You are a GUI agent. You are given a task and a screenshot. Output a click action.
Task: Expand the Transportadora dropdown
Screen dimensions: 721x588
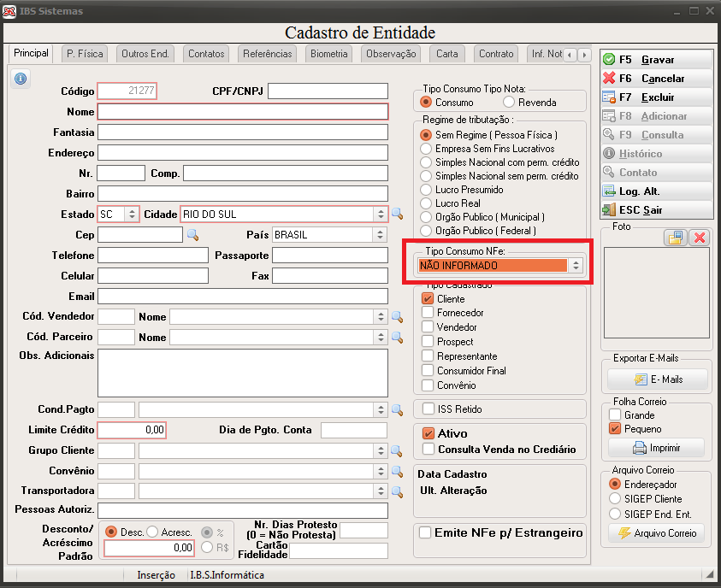click(381, 491)
